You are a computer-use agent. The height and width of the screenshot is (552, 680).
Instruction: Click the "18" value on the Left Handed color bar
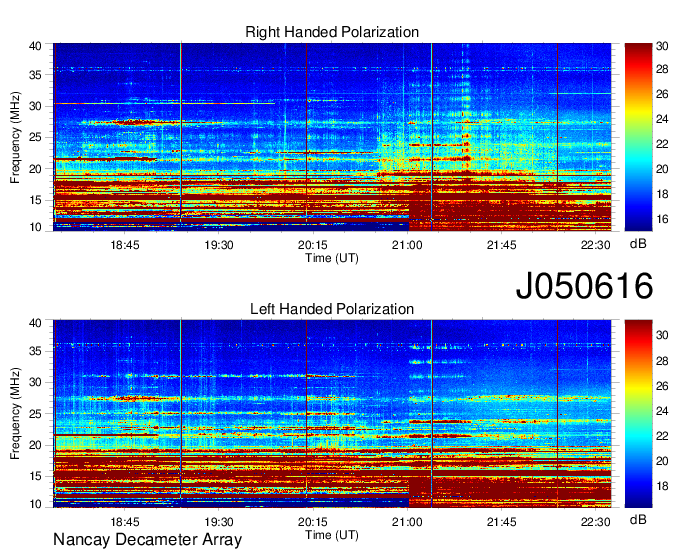662,486
